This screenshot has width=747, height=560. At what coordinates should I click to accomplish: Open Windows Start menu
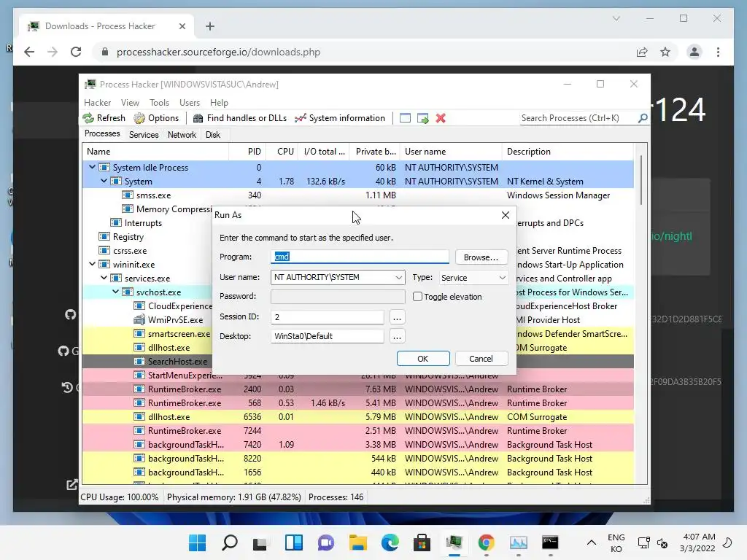197,542
